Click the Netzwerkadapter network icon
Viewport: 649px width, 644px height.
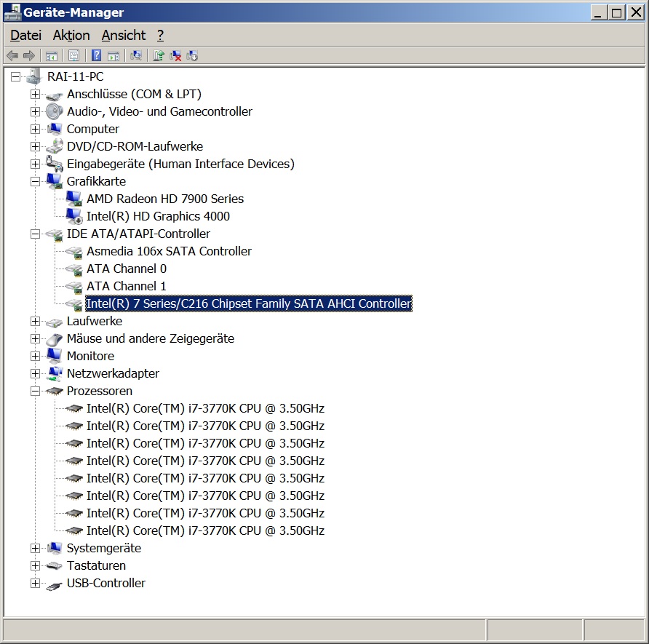coord(55,374)
